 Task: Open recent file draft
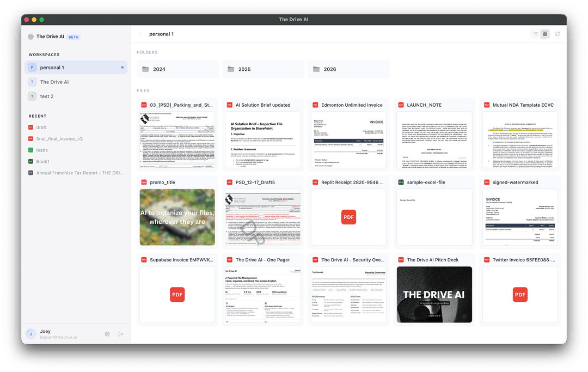pyautogui.click(x=76, y=127)
